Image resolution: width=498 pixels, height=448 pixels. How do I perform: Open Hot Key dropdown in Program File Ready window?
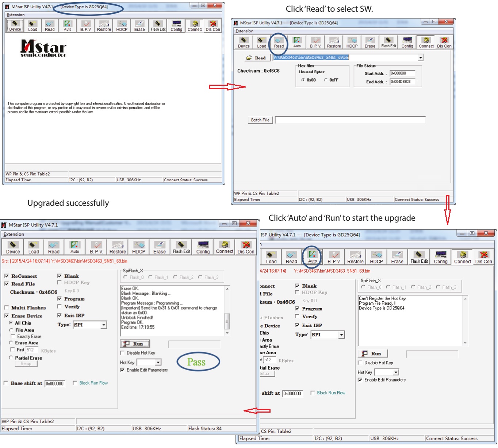(x=396, y=372)
